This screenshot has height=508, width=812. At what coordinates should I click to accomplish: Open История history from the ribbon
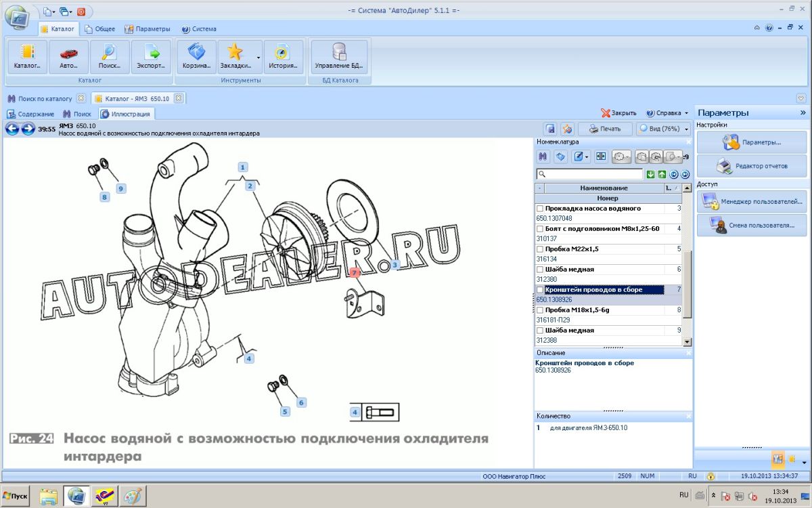click(x=283, y=57)
